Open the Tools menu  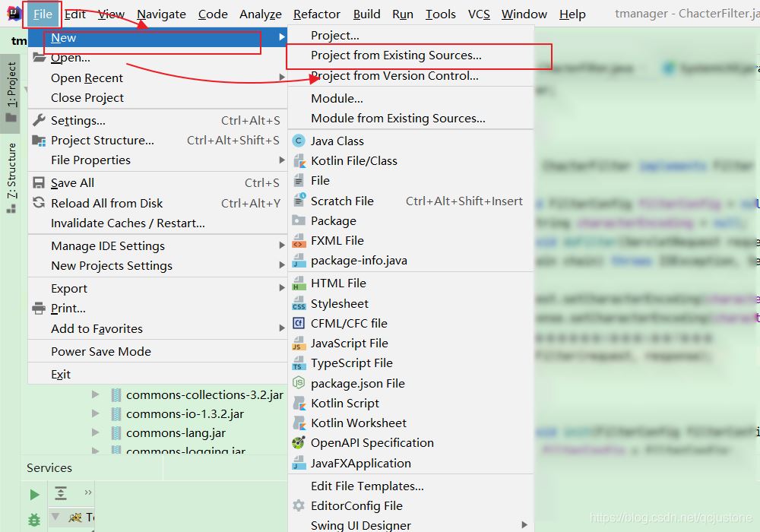(441, 14)
